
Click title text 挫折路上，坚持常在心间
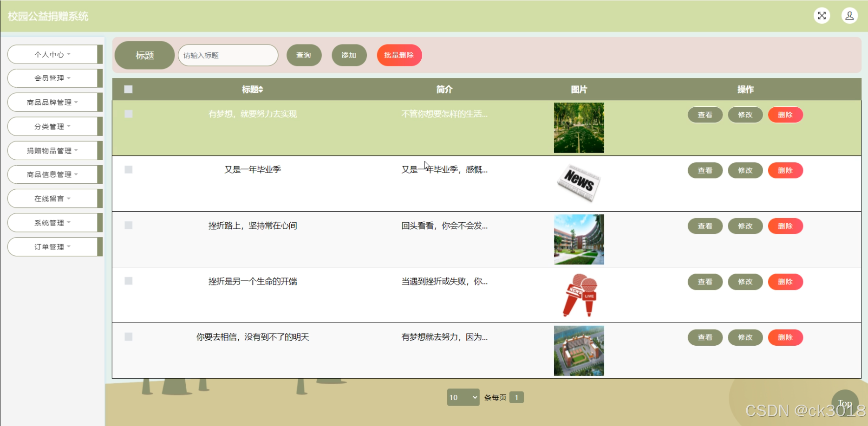(253, 226)
